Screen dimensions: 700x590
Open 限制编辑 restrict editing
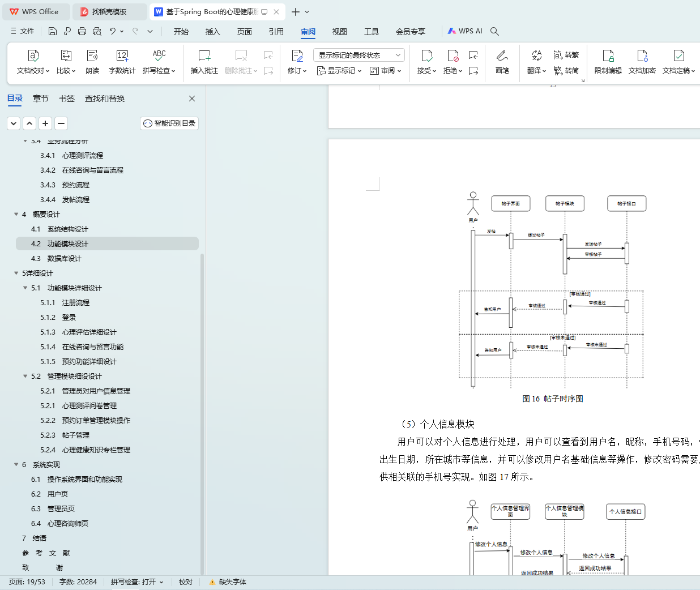[608, 62]
